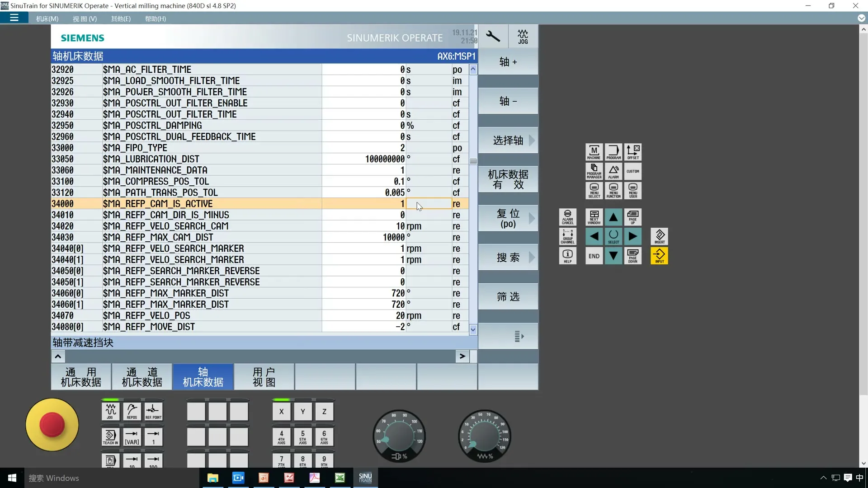
Task: Expand the 搜索 softkey options
Action: (x=508, y=258)
